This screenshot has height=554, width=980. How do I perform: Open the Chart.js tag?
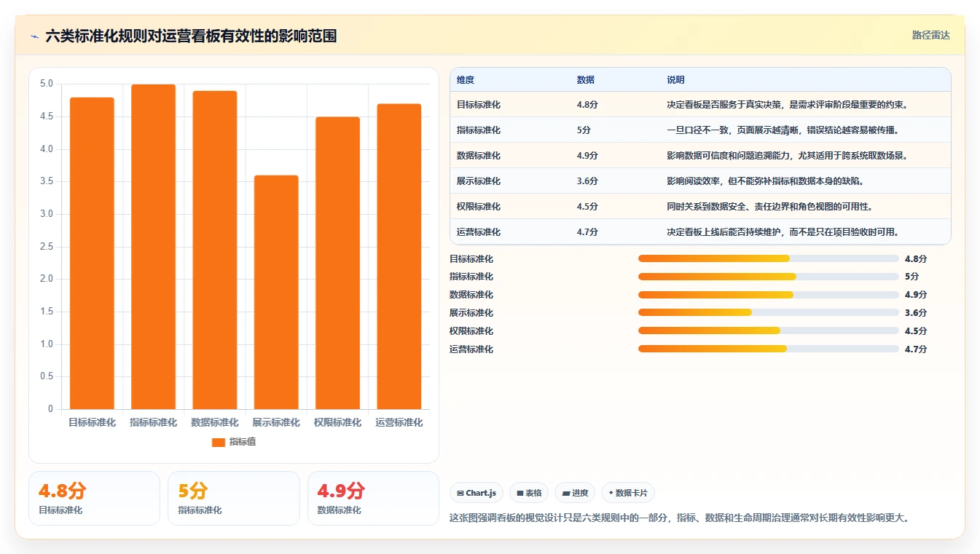click(x=477, y=493)
